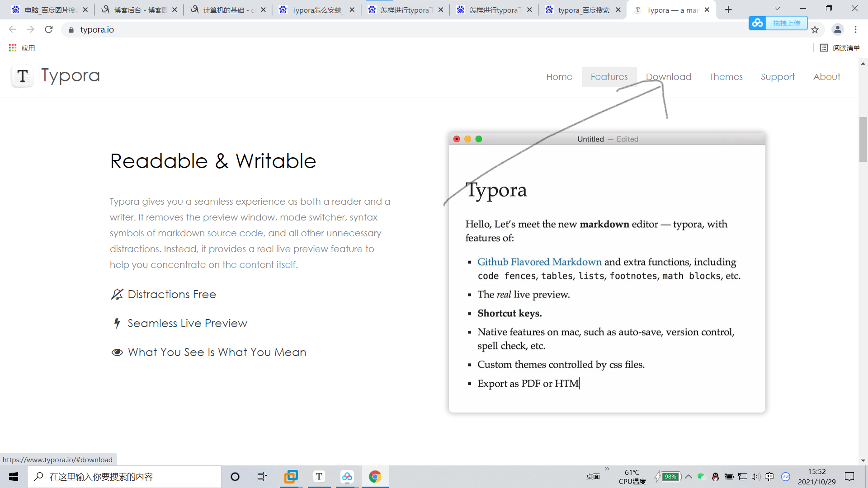Open the reading list button
This screenshot has width=868, height=488.
(x=840, y=48)
